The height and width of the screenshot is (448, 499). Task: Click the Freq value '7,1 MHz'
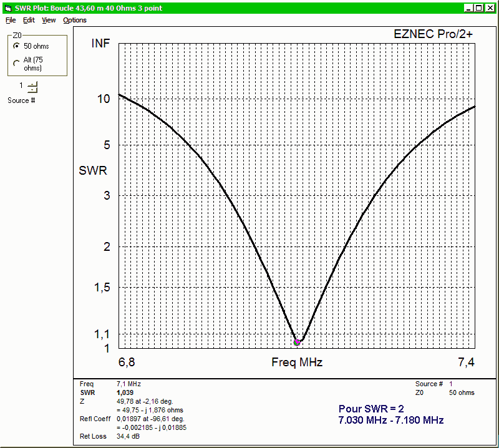(128, 384)
